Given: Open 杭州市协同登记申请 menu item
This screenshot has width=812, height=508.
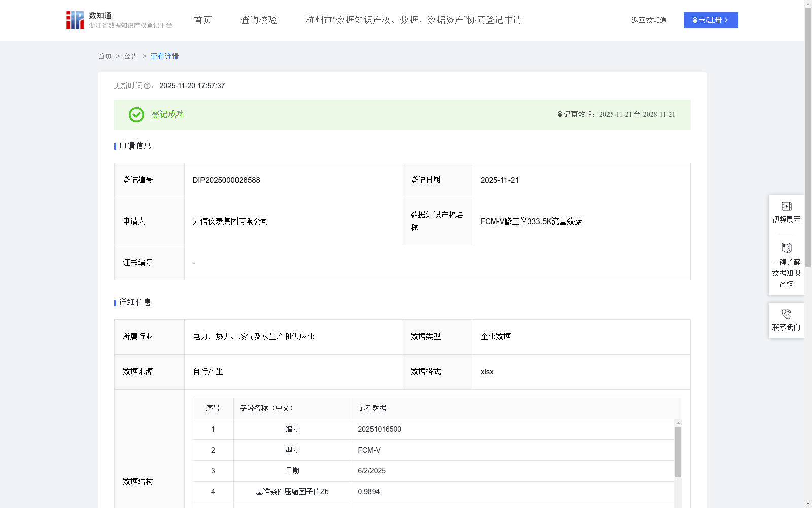Looking at the screenshot, I should coord(414,20).
